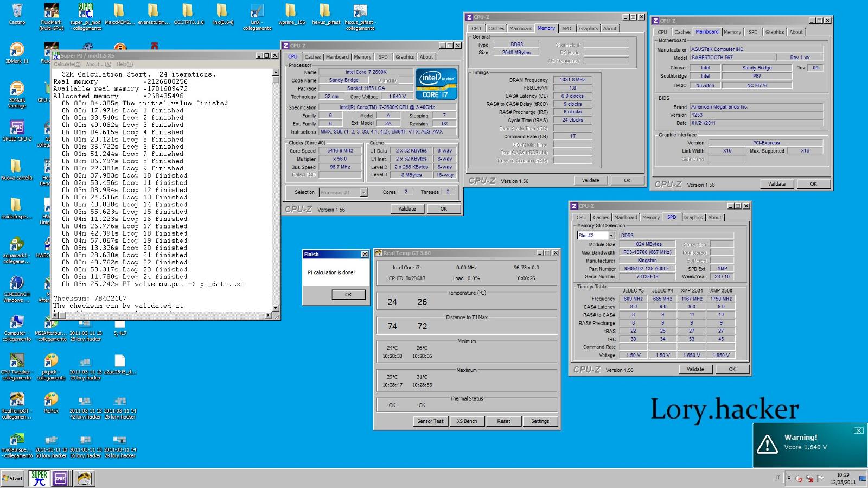Image resolution: width=868 pixels, height=488 pixels.
Task: Click Validate in CPU tab window
Action: (407, 209)
